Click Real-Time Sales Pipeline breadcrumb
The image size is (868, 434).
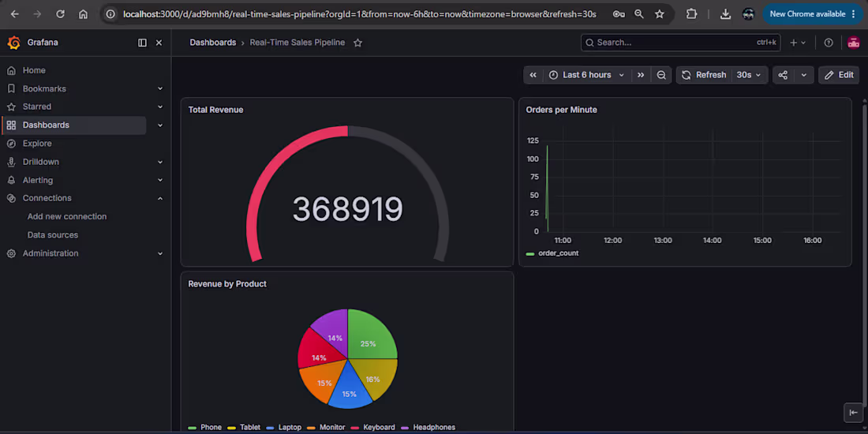click(x=297, y=43)
